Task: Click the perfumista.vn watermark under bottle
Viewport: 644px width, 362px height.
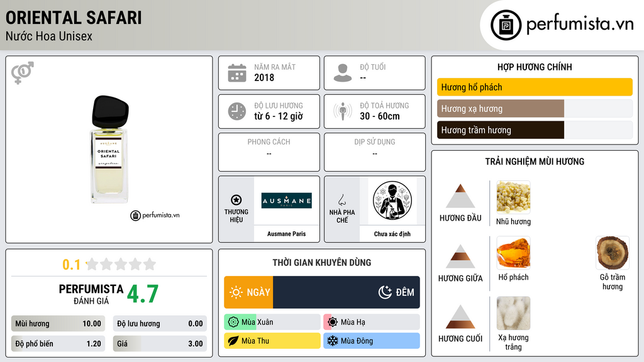Action: 155,215
